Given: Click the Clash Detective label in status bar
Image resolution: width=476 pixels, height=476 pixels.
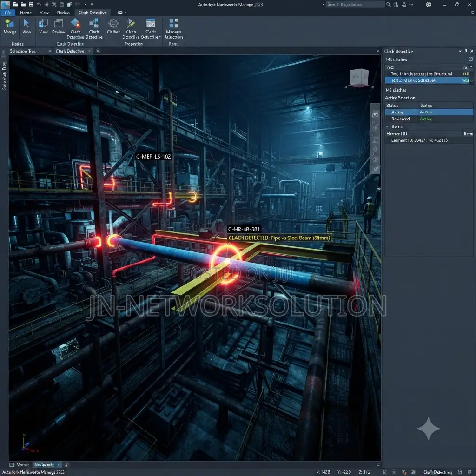Looking at the screenshot, I should (437, 472).
